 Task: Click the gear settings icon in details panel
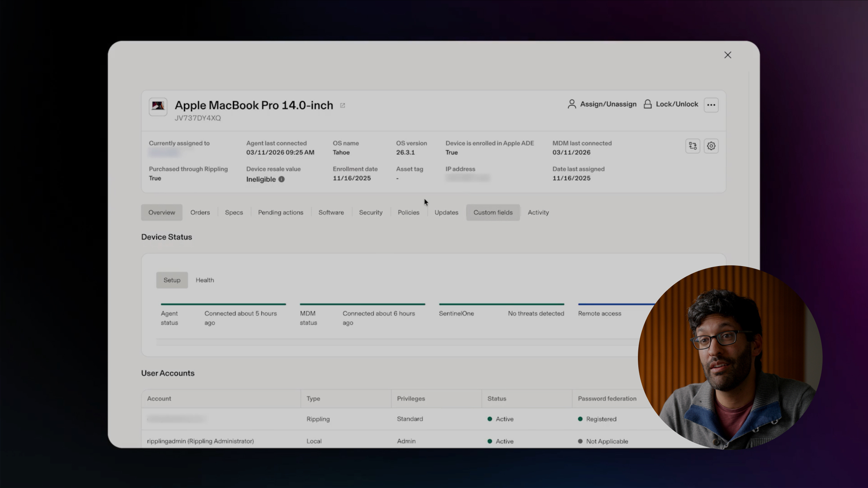711,146
